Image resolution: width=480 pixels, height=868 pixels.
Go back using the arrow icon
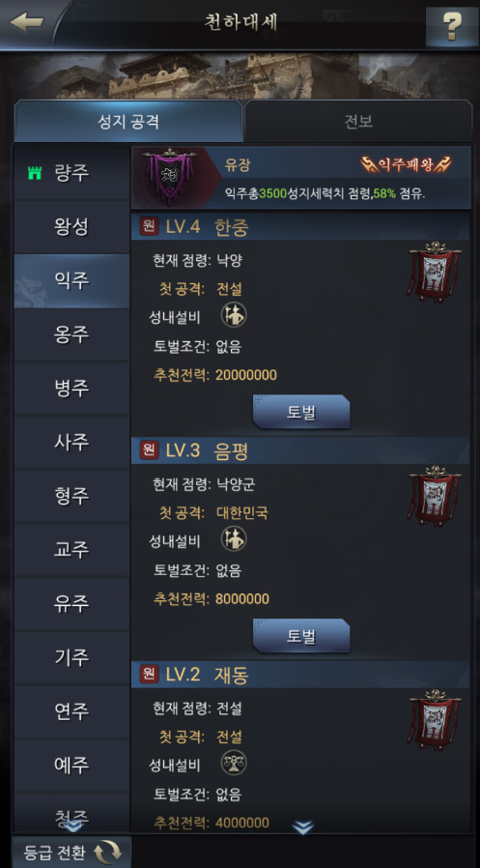pyautogui.click(x=26, y=22)
